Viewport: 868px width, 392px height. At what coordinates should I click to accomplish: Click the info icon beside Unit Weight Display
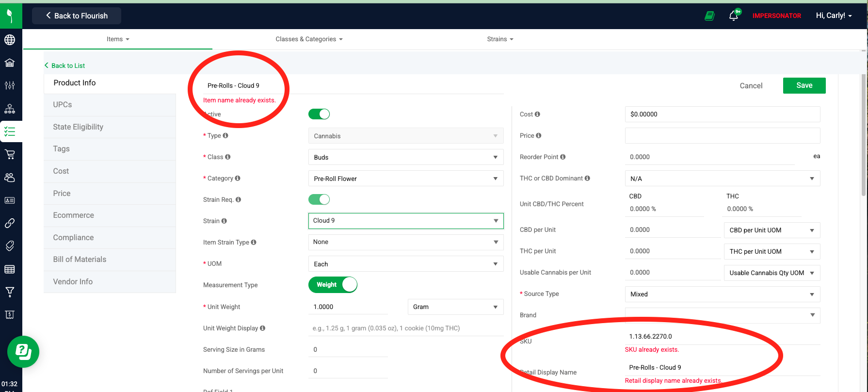click(262, 328)
